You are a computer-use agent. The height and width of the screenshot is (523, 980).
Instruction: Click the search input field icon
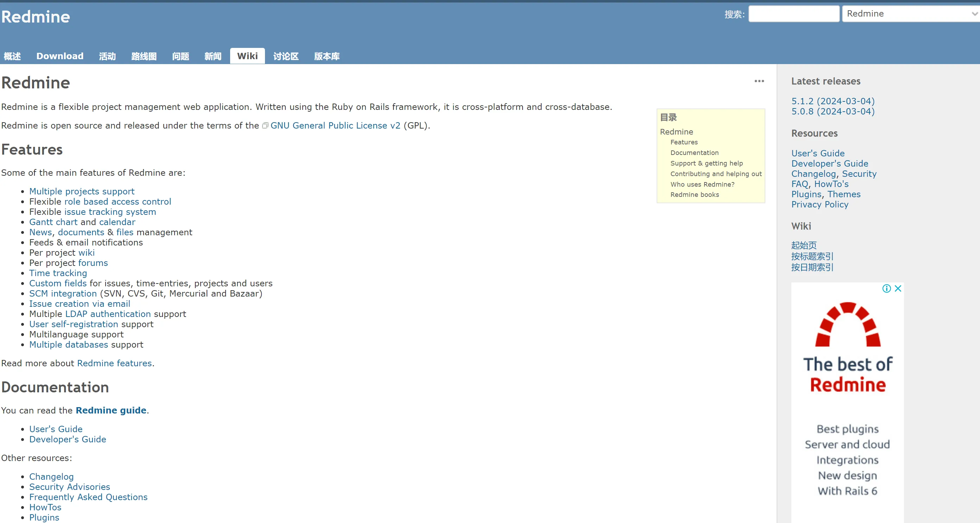pyautogui.click(x=793, y=13)
